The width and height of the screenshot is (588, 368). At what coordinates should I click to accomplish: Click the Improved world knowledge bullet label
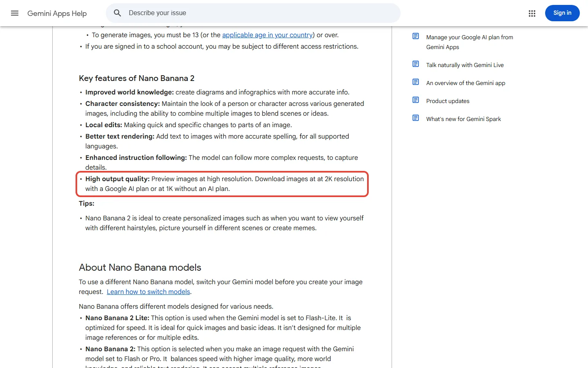click(129, 92)
